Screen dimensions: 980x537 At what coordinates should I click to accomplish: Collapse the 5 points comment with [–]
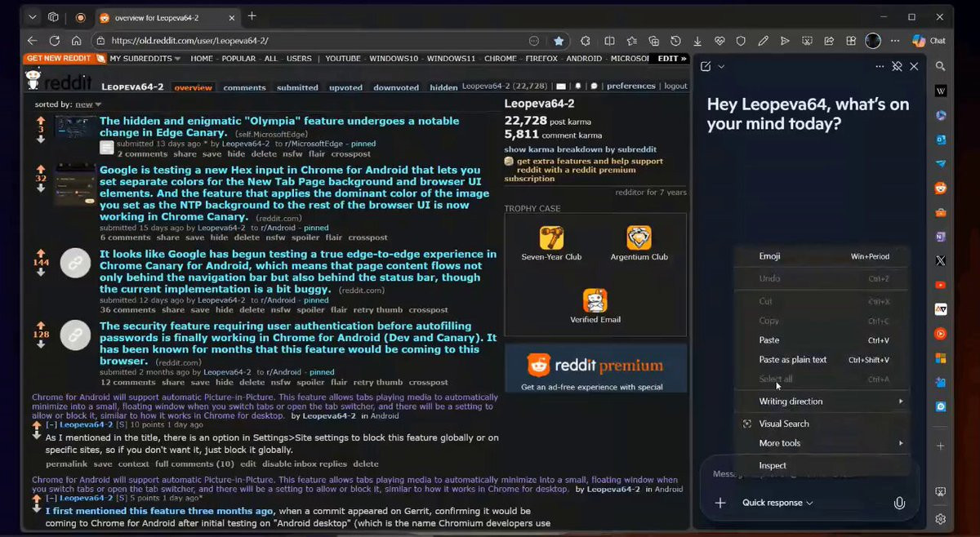click(x=51, y=498)
